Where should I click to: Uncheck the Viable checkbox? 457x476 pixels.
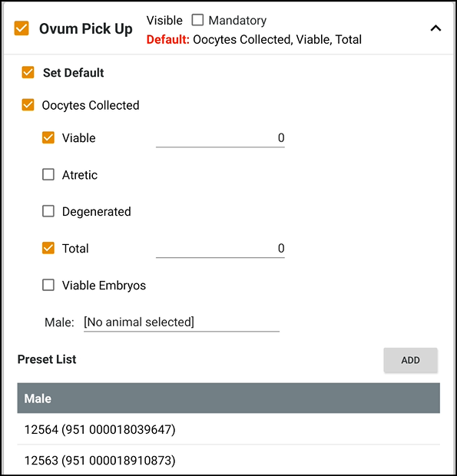pos(48,137)
